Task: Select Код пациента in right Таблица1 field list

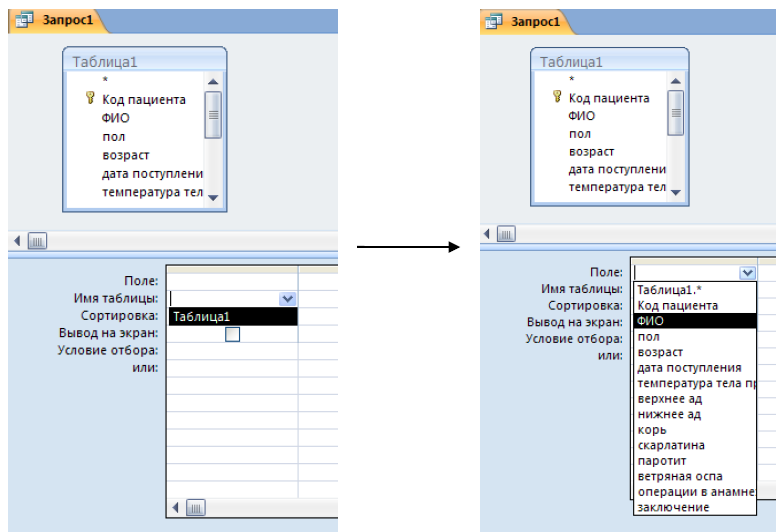Action: click(x=609, y=98)
